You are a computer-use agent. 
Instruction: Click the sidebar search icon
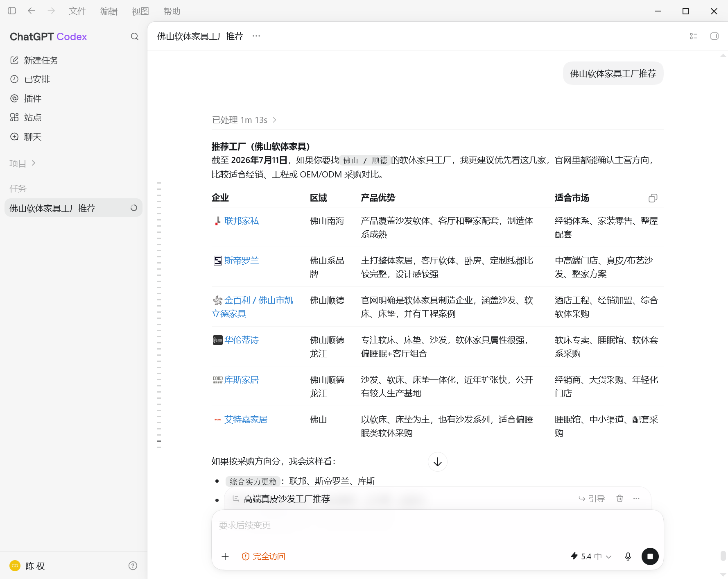[x=135, y=36]
